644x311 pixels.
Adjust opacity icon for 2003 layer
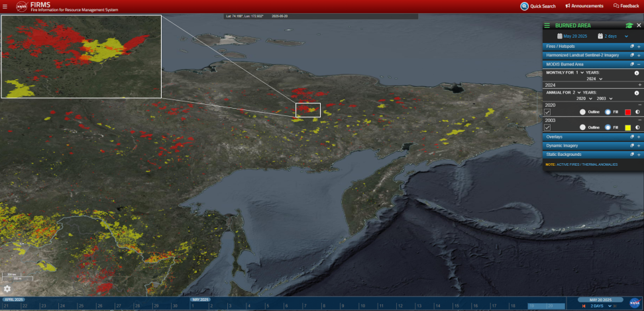[x=637, y=127]
